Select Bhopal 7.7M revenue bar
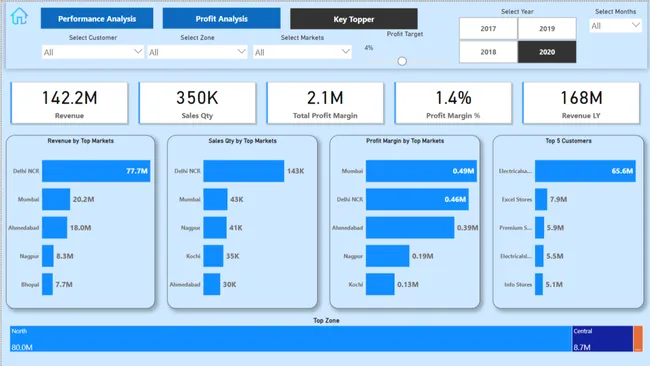Viewport: 650px width, 366px height. 47,284
